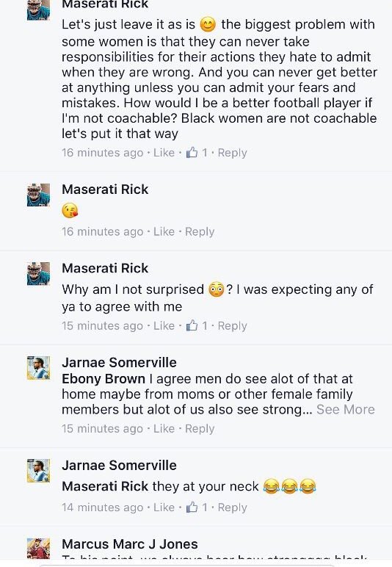Open the tagged 'Ebony Brown' profile link
Screen dimensions: 392x567
104,378
